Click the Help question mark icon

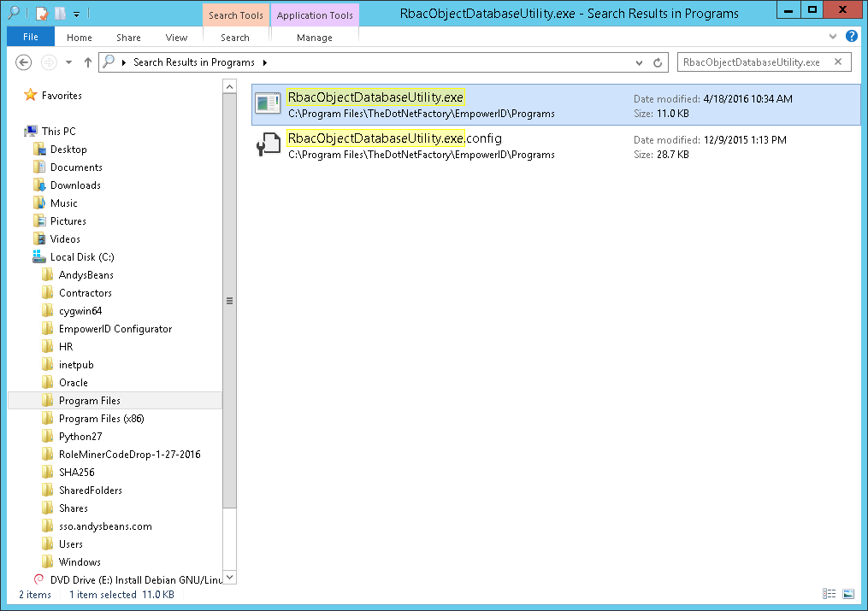coord(853,37)
